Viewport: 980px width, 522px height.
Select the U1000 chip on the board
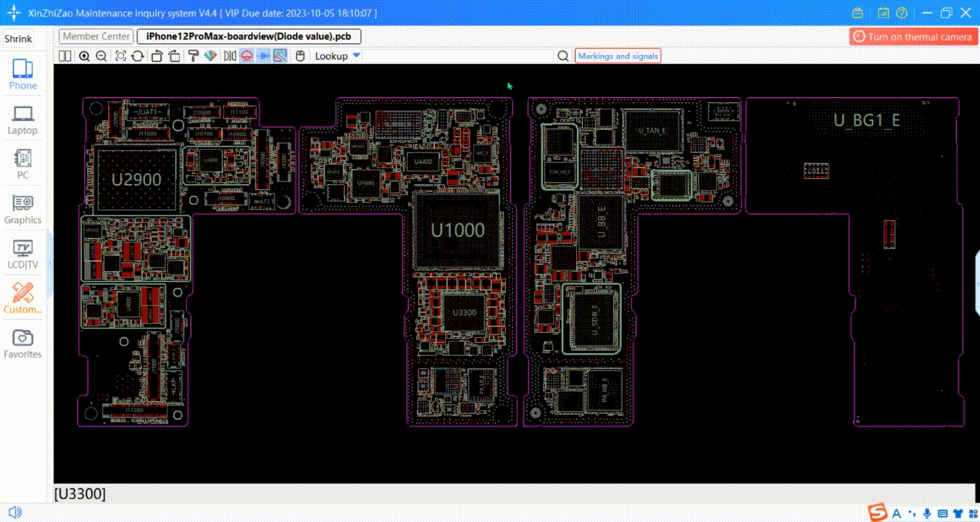457,231
